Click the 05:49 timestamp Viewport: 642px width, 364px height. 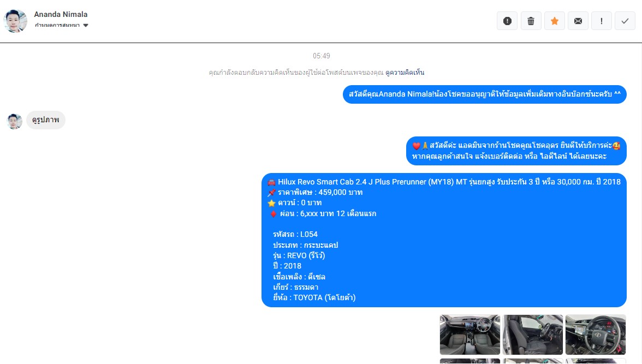pos(322,56)
